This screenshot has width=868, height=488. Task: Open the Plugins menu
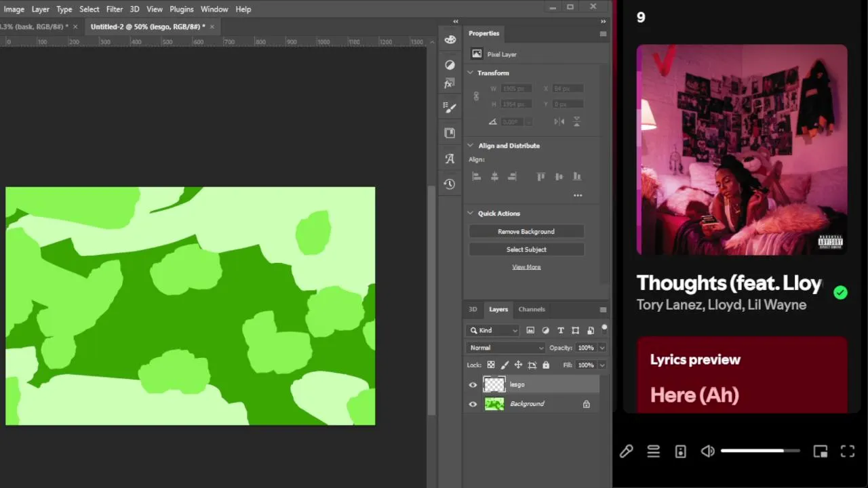pos(182,9)
